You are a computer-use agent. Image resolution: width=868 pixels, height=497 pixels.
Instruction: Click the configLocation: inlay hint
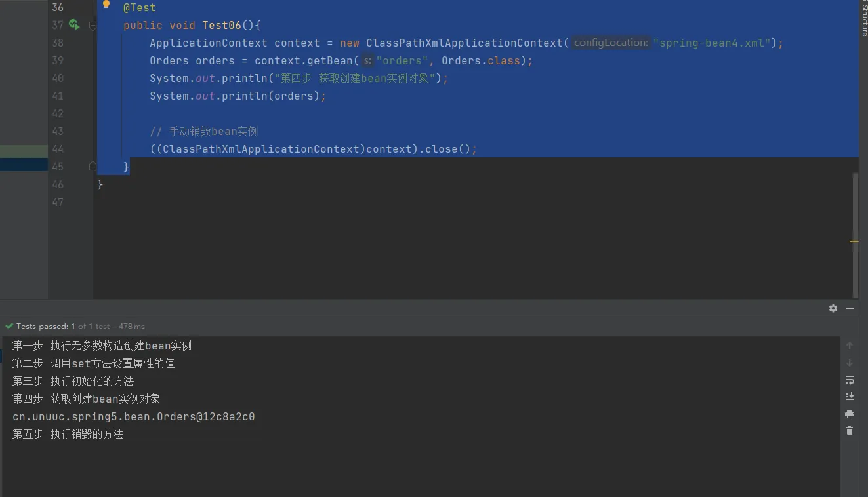coord(611,43)
